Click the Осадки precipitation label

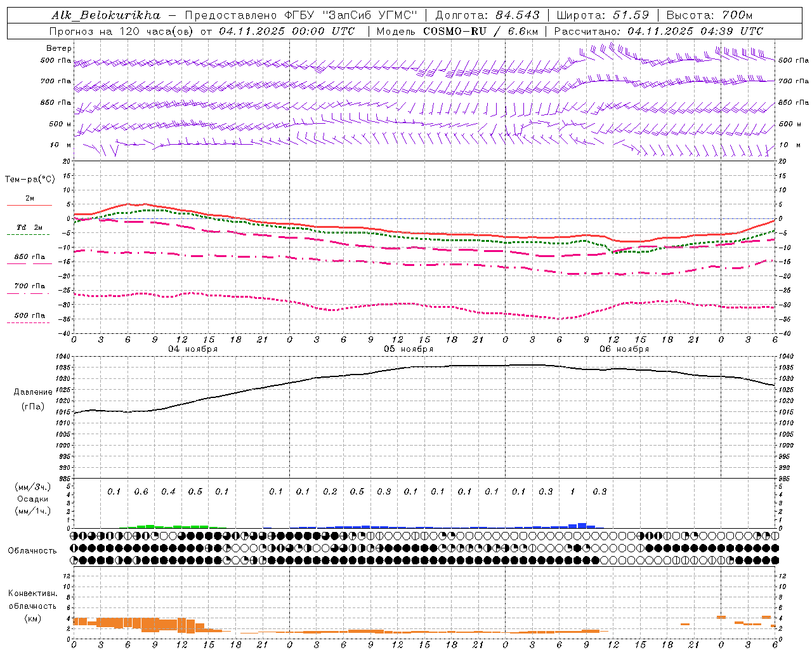[32, 499]
